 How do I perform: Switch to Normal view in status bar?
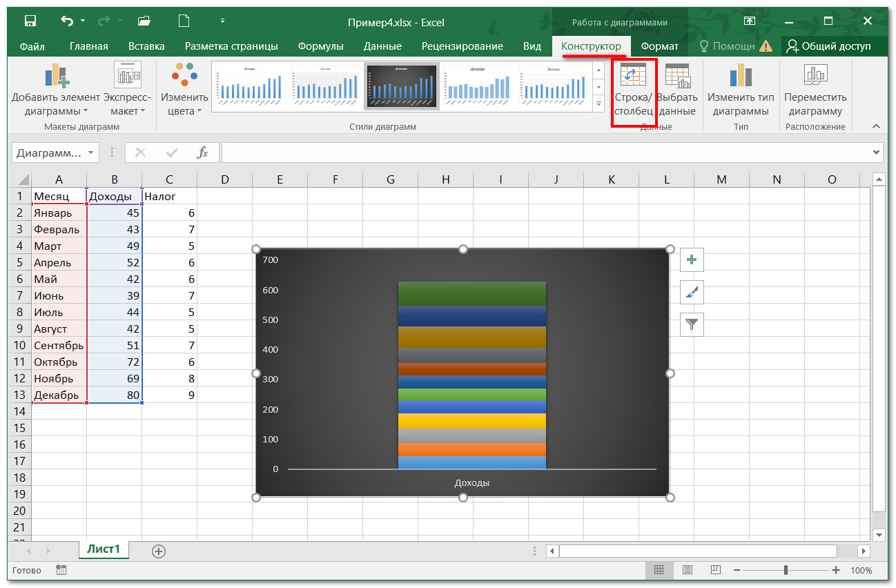659,570
